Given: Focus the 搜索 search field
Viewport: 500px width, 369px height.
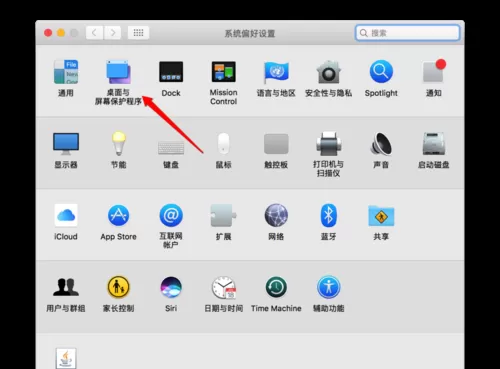Looking at the screenshot, I should coord(408,33).
